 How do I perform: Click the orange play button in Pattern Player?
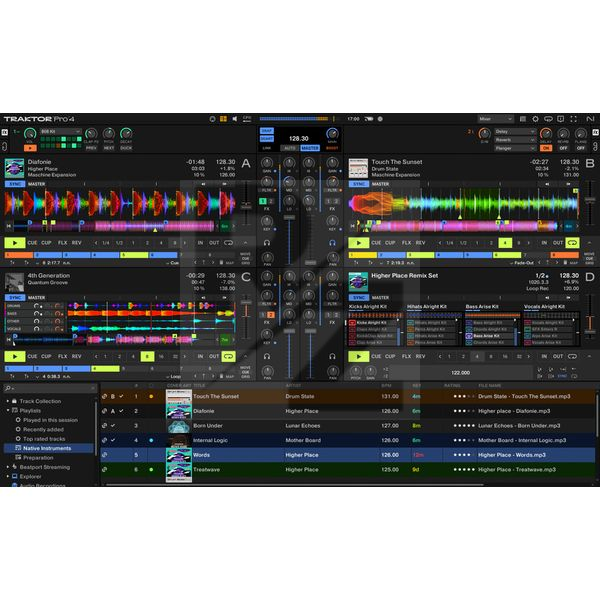pos(30,148)
